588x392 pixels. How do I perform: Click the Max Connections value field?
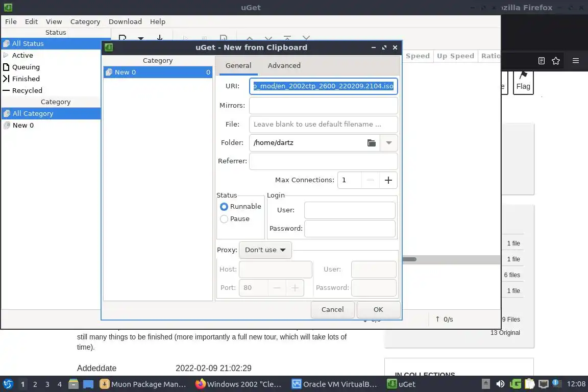[x=350, y=180]
